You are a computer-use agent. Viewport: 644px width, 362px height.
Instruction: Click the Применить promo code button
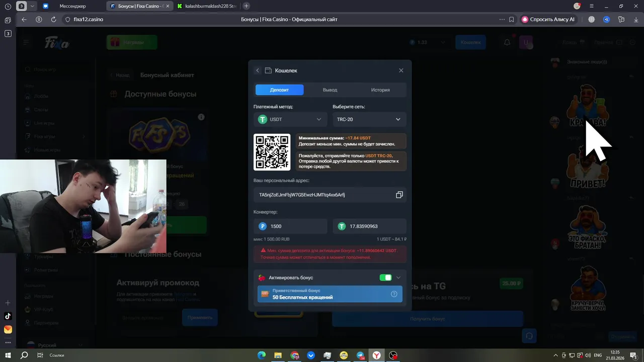click(x=200, y=318)
